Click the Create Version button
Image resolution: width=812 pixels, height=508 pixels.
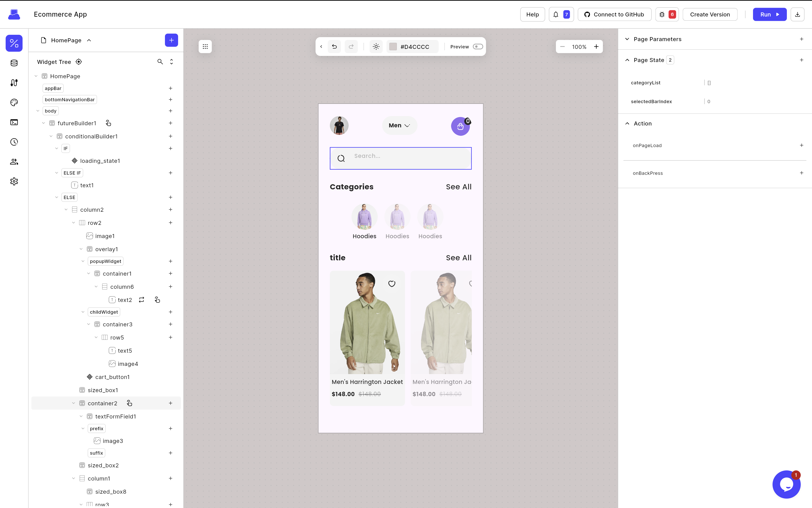[x=710, y=14]
